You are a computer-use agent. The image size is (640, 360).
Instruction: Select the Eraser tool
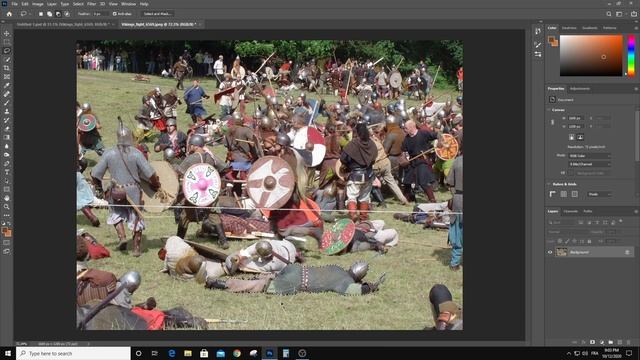[7, 129]
